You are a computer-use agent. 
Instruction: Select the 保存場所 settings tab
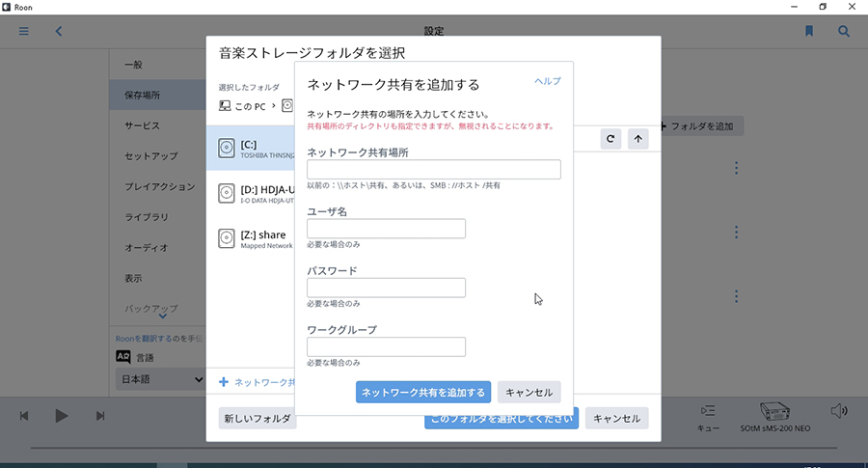coord(143,96)
